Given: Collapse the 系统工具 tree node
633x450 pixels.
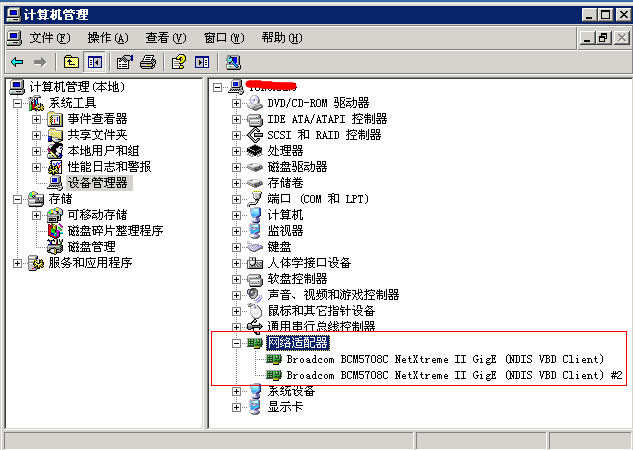Looking at the screenshot, I should click(x=17, y=103).
